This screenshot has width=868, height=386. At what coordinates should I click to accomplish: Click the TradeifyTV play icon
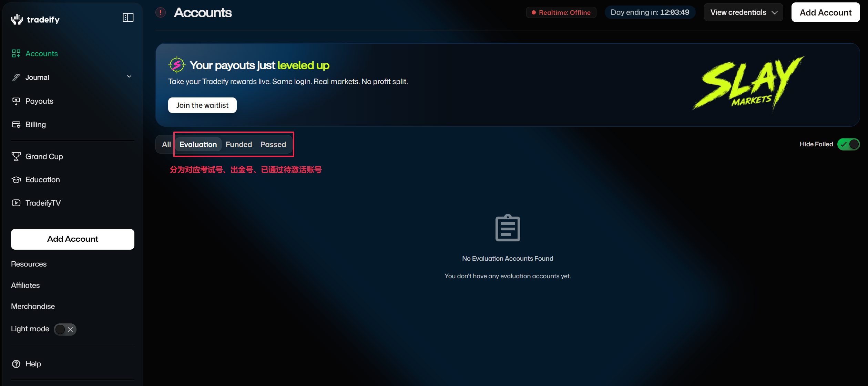tap(16, 203)
